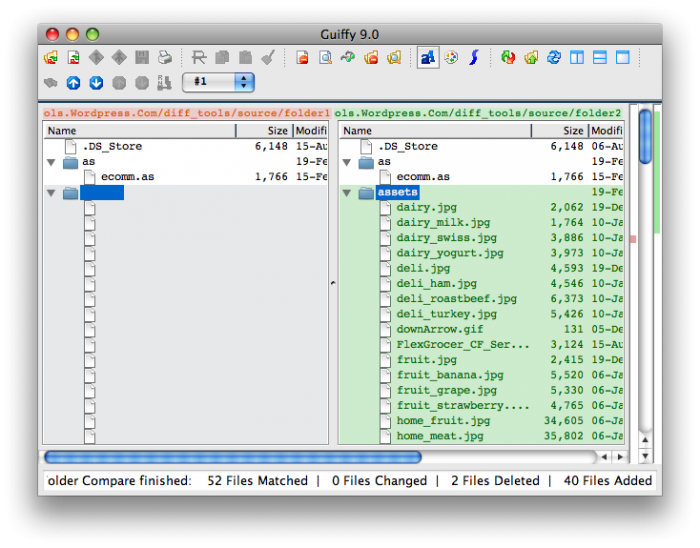
Task: Select fruit_banana.jpg file row
Action: (482, 375)
